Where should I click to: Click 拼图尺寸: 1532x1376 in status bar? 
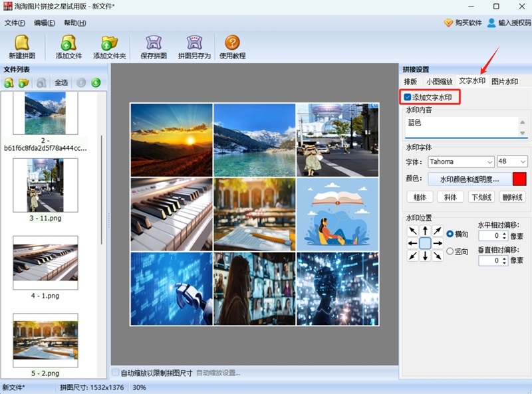(x=92, y=387)
